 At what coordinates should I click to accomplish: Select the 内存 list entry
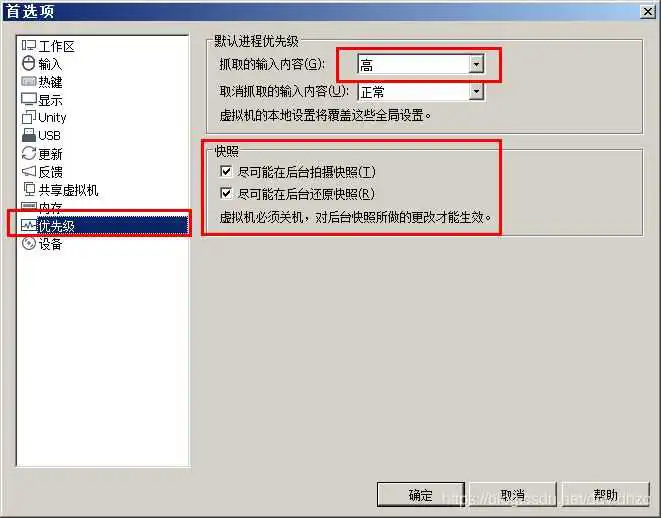[42, 207]
